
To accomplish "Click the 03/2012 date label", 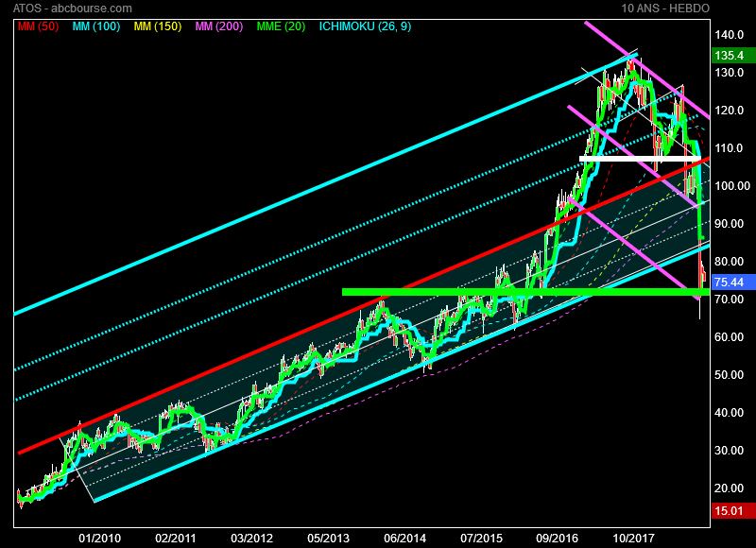I will tap(251, 539).
